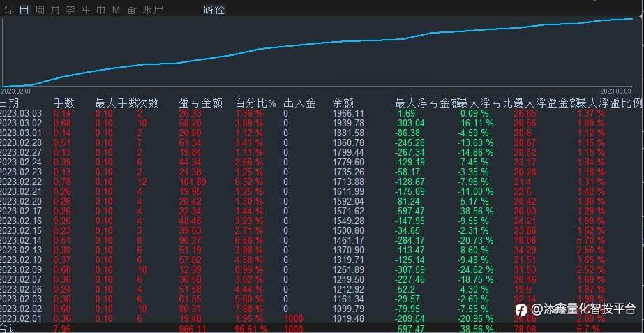Select the 2023.02.17 date cell

20,211
